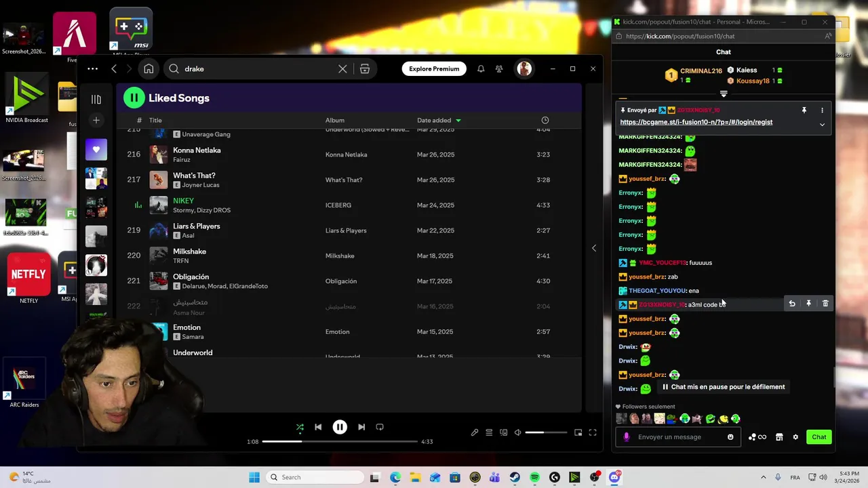
Task: Sort by Date added column
Action: 439,120
